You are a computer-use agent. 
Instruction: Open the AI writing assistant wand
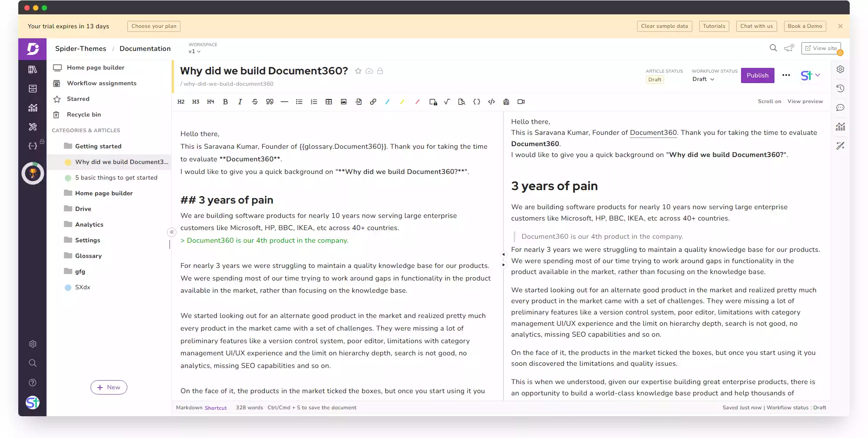point(841,146)
